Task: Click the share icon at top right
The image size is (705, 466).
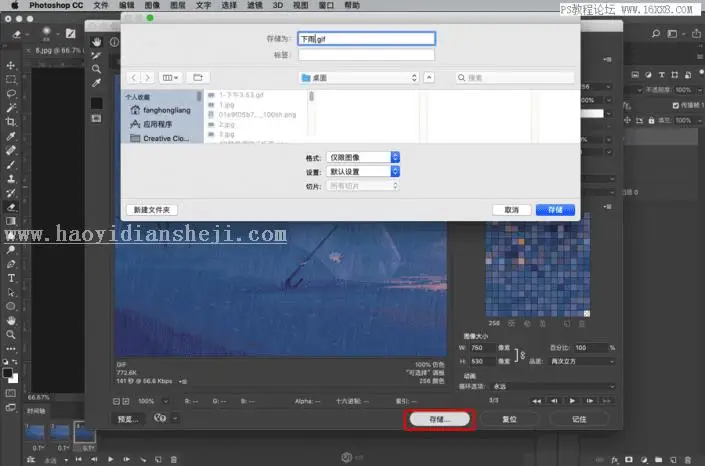Action: (x=696, y=33)
